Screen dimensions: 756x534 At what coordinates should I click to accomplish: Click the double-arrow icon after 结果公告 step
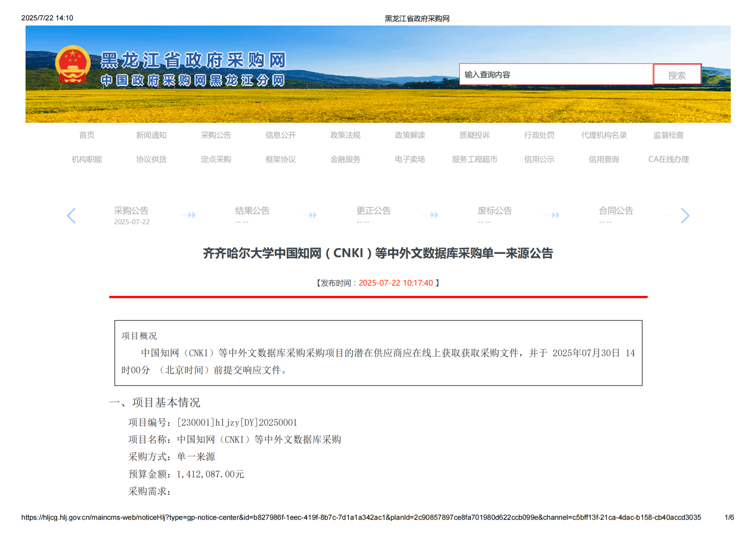pyautogui.click(x=312, y=215)
